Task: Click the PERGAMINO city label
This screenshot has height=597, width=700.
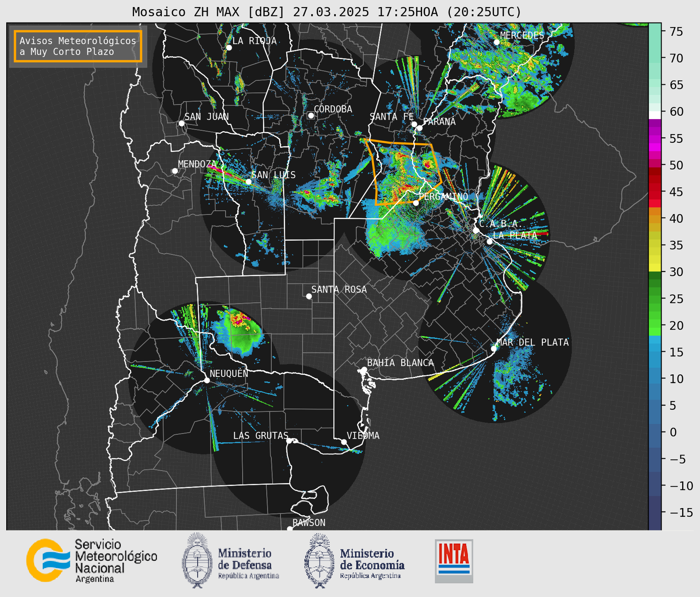Action: 444,196
